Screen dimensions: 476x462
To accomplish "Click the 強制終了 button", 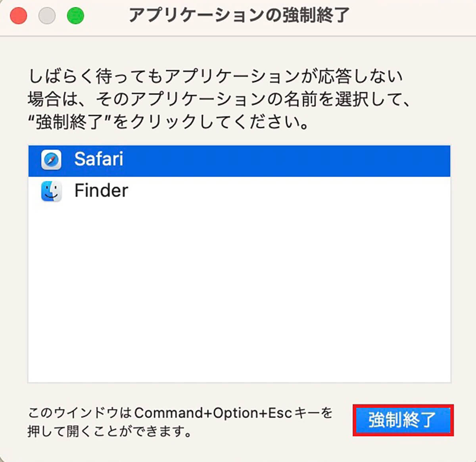I will click(403, 420).
